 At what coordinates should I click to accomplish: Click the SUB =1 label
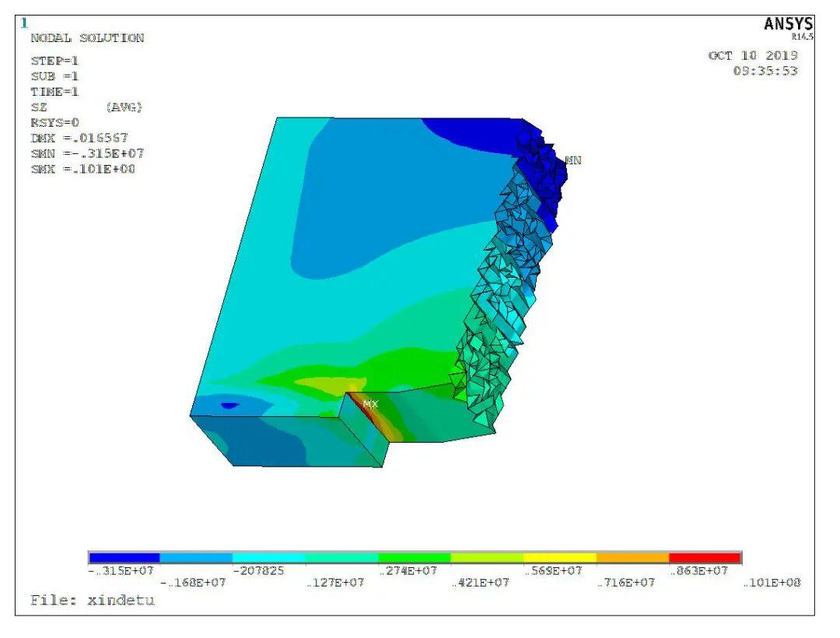[54, 76]
